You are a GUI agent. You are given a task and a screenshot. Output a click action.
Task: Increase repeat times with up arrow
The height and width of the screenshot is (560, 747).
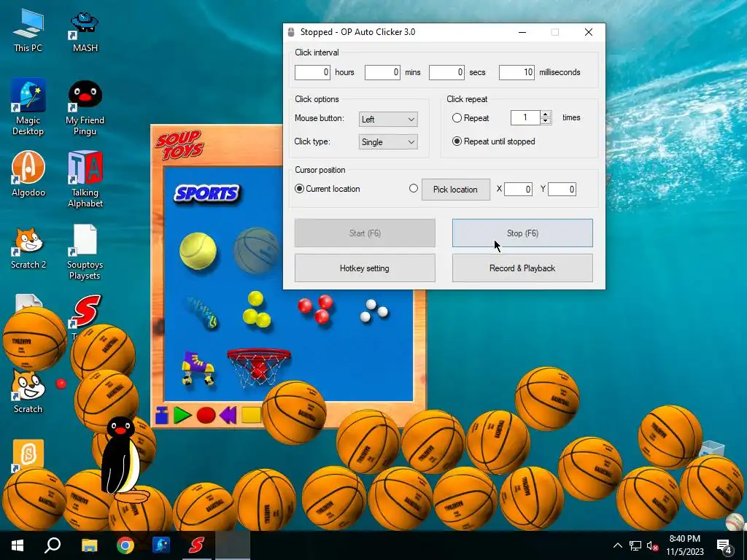point(546,114)
